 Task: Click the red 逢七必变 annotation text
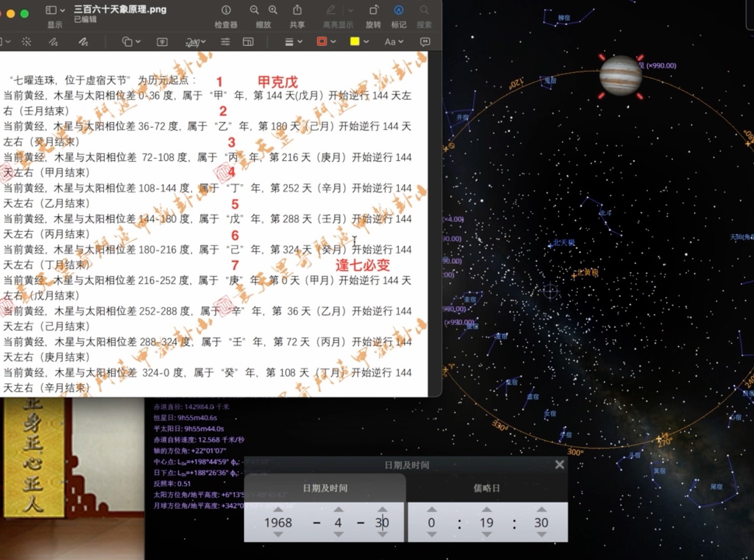(362, 265)
